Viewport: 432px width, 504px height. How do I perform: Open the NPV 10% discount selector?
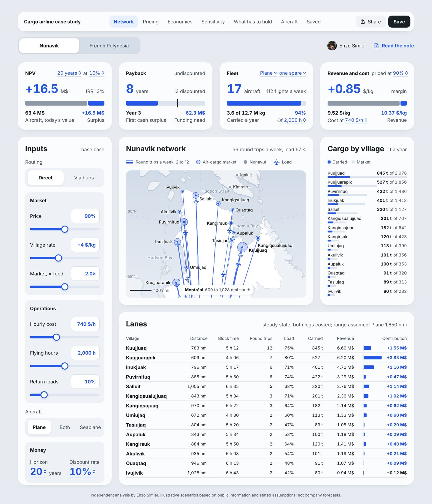pyautogui.click(x=97, y=73)
